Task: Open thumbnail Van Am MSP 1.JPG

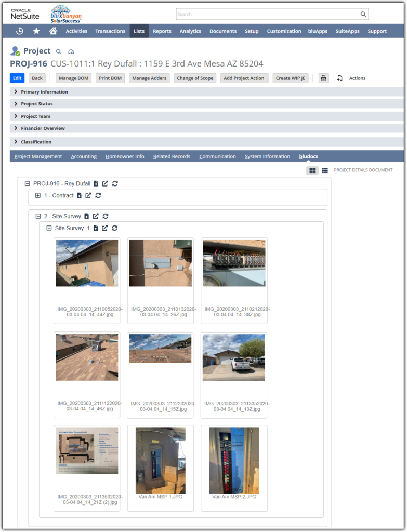Action: click(161, 460)
